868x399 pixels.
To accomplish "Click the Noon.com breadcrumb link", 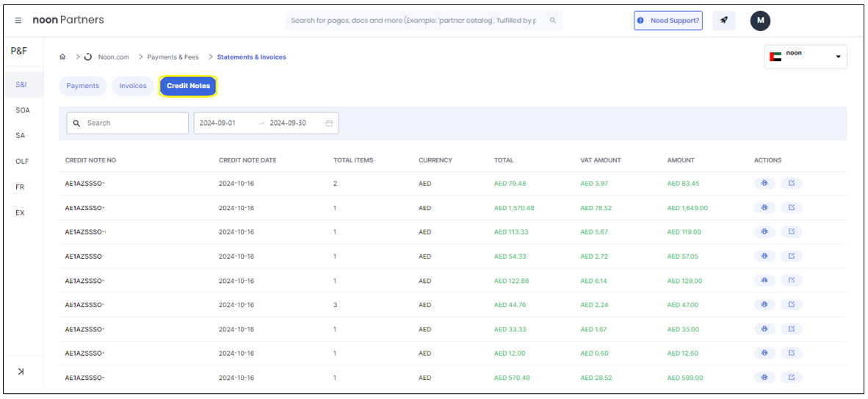I will pyautogui.click(x=114, y=57).
